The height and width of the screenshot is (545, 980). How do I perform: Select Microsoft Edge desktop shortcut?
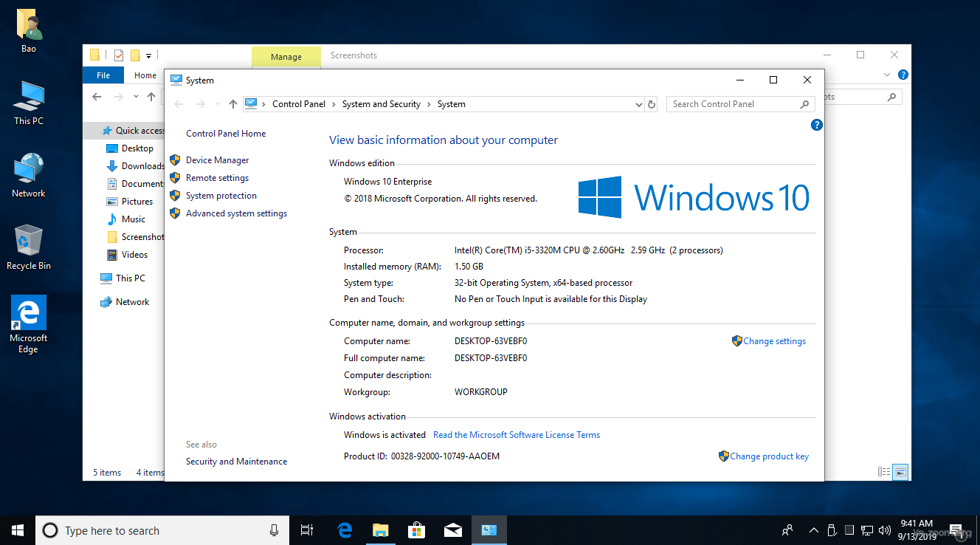(x=29, y=325)
